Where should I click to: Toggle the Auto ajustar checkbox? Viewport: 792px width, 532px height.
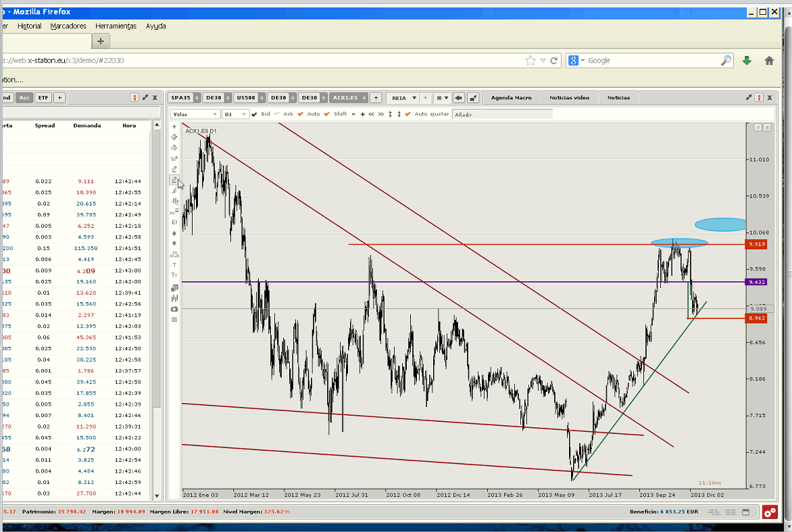click(407, 114)
